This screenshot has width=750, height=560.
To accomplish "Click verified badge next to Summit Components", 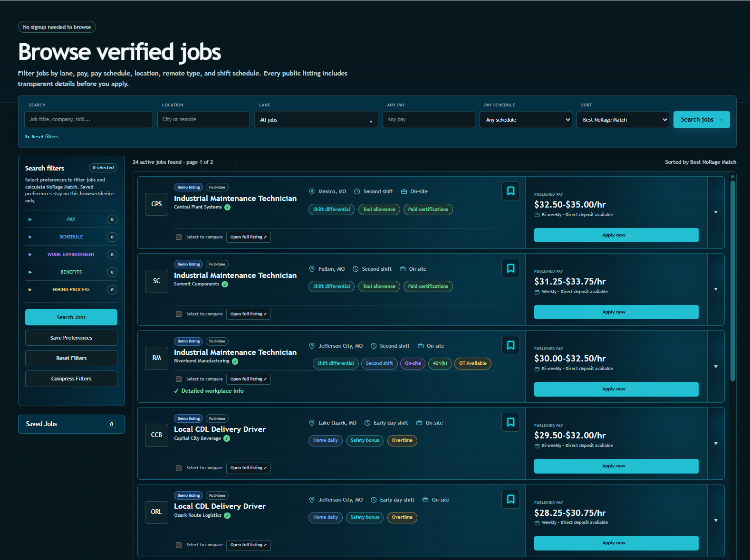I will pyautogui.click(x=225, y=284).
